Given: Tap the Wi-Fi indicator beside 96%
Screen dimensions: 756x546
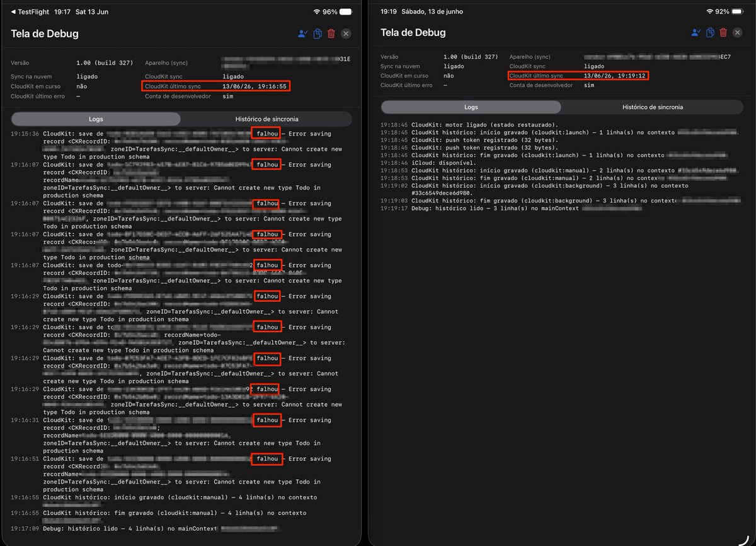Looking at the screenshot, I should (316, 12).
